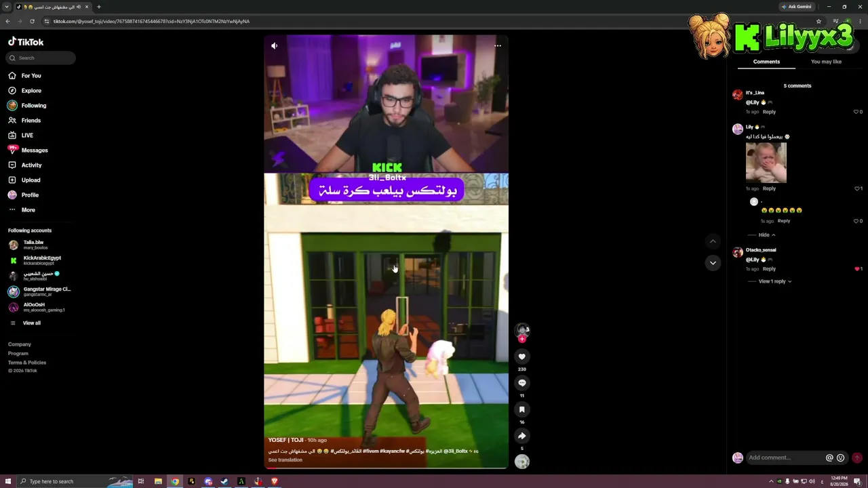Click the Windows taskbar search box
The image size is (868, 488).
click(x=75, y=481)
